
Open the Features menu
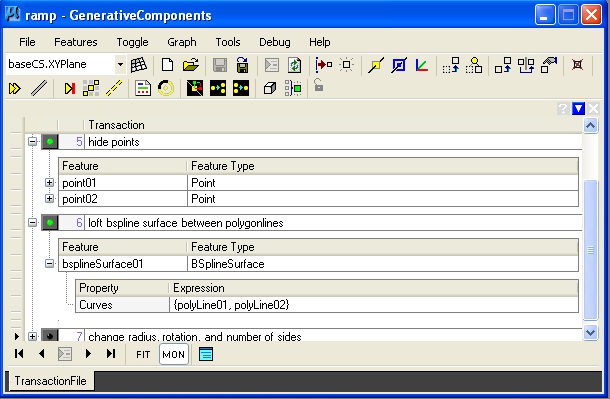75,42
